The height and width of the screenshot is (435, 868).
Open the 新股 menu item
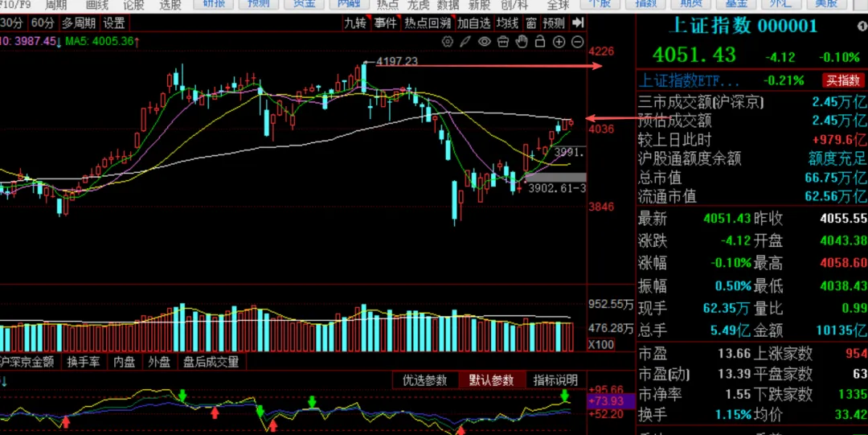(x=479, y=6)
